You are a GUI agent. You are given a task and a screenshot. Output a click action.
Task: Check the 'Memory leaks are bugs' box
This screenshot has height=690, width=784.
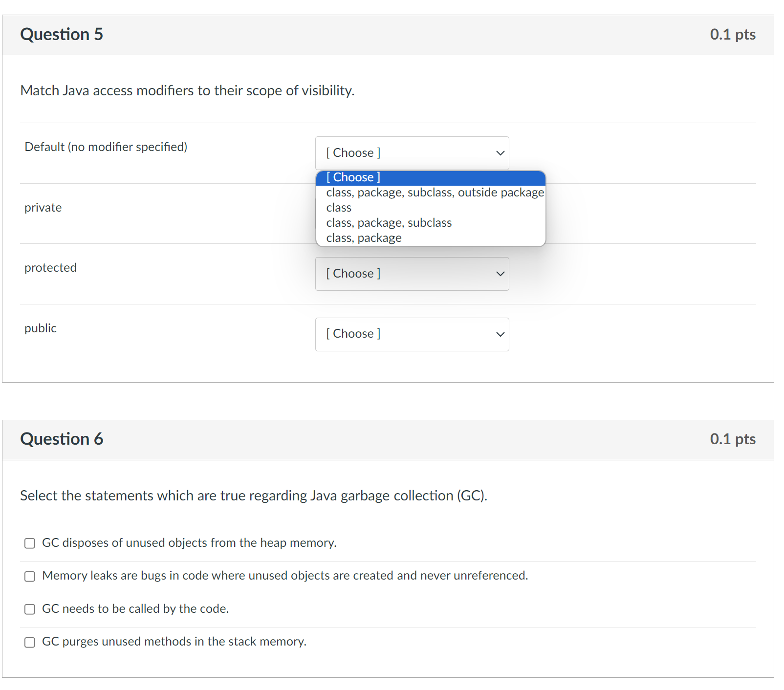[30, 576]
